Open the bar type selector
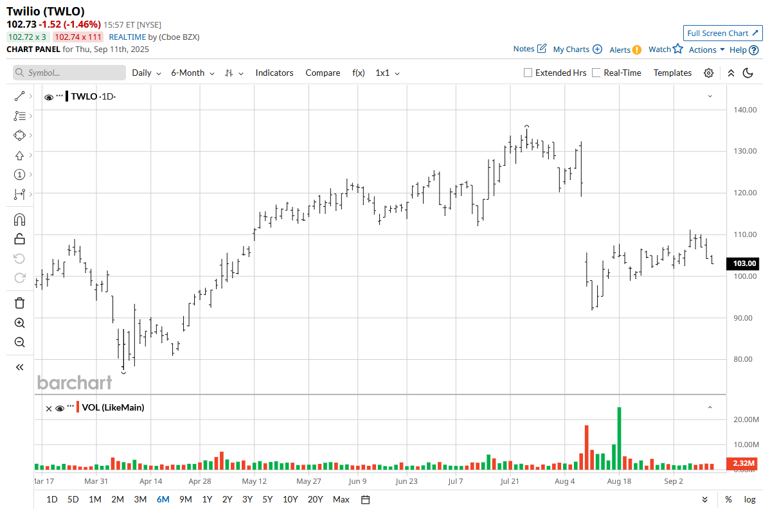This screenshot has width=779, height=532. (234, 73)
